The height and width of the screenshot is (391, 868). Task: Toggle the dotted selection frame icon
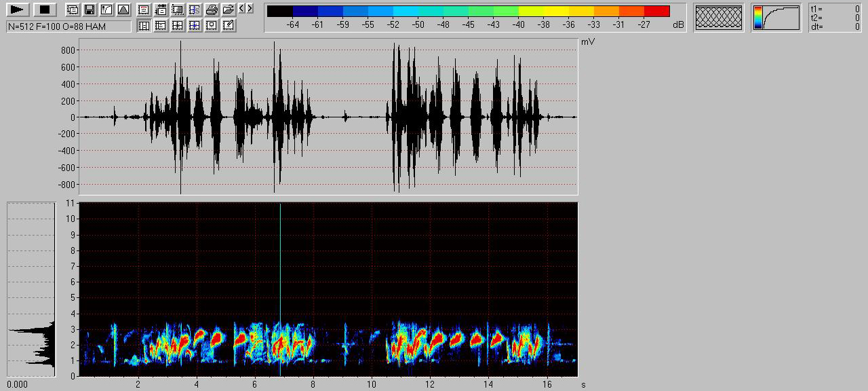click(x=178, y=10)
